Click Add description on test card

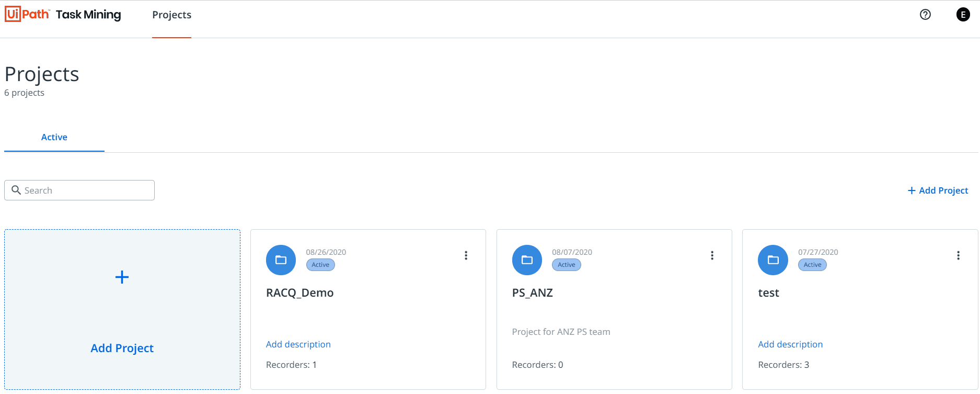click(790, 344)
